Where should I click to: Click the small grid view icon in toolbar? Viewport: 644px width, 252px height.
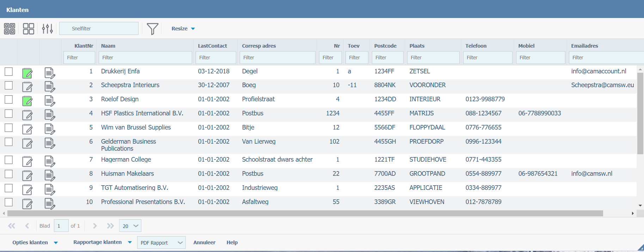[x=10, y=29]
